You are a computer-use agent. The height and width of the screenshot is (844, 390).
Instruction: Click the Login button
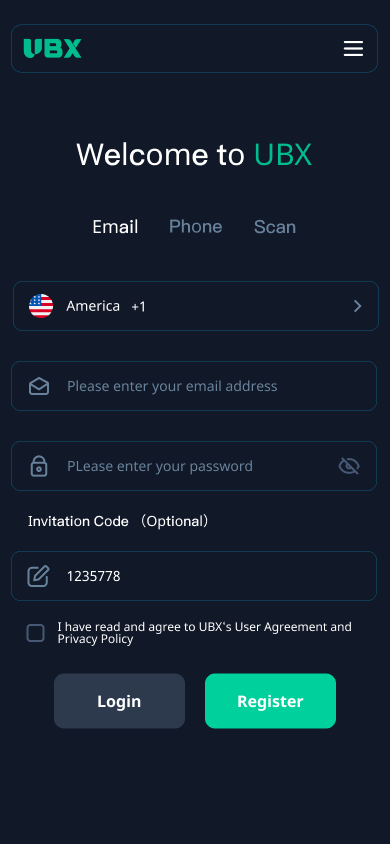(x=119, y=701)
